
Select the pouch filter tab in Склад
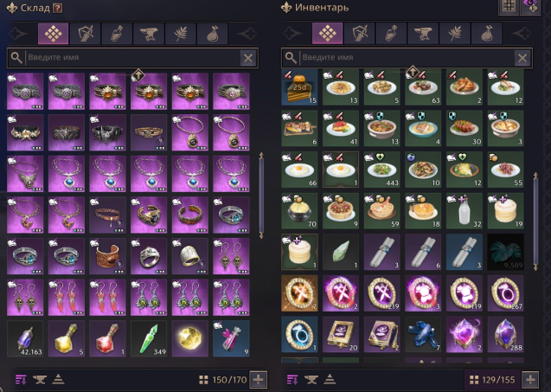212,34
